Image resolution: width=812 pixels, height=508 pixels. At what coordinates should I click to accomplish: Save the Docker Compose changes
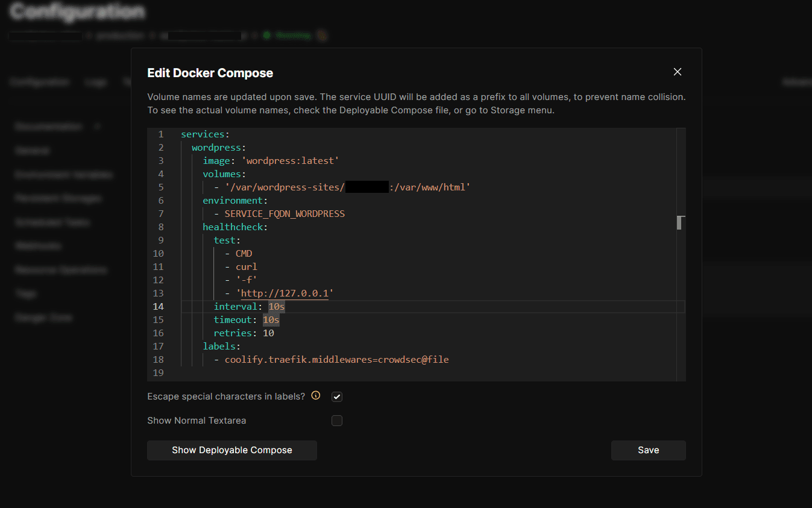click(649, 450)
